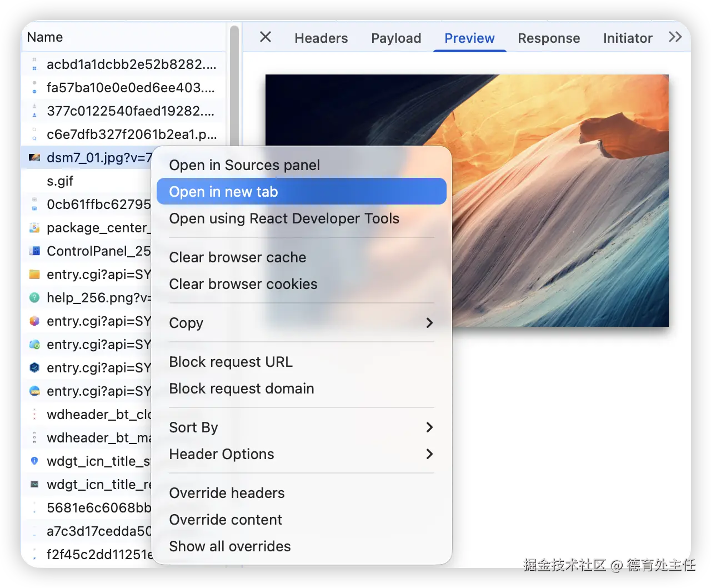Switch to the Payload tab
Viewport: 711px width, 588px height.
(396, 38)
